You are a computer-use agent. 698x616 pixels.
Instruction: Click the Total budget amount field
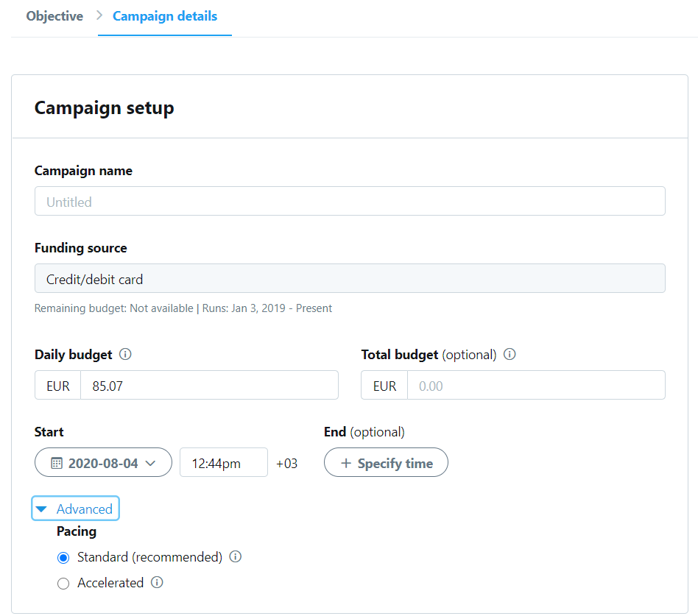[536, 386]
